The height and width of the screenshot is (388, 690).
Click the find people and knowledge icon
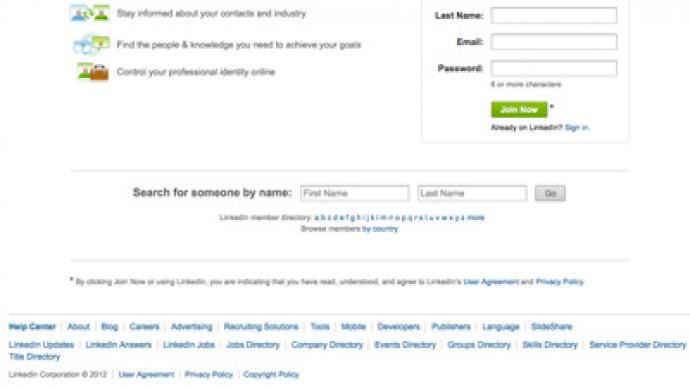tap(92, 44)
